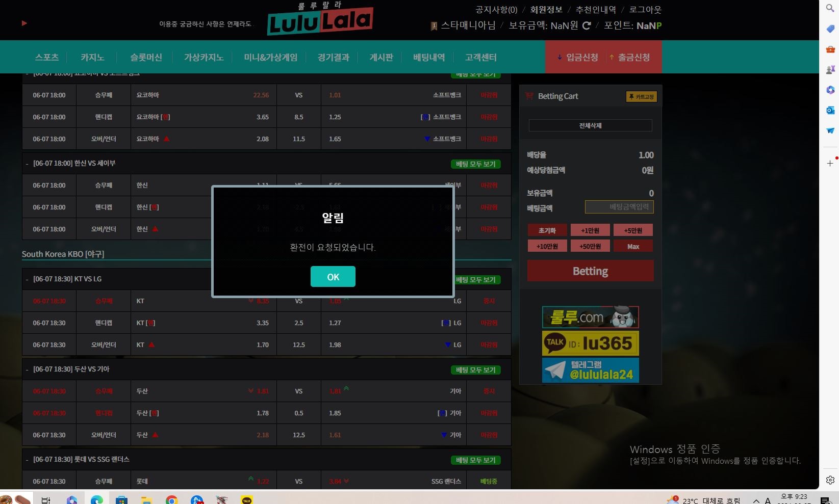This screenshot has height=504, width=839.
Task: Collapse the 두산 VS 기아 match group
Action: (27, 369)
